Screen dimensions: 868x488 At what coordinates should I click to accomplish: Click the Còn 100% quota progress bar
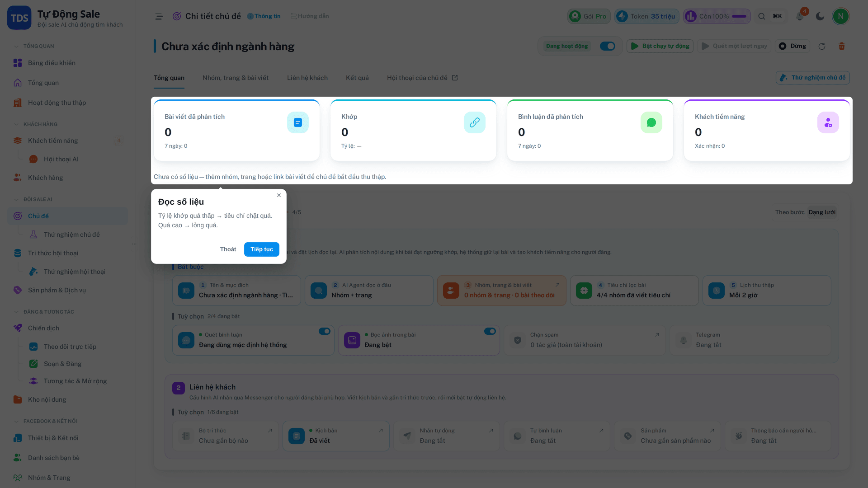pos(739,16)
